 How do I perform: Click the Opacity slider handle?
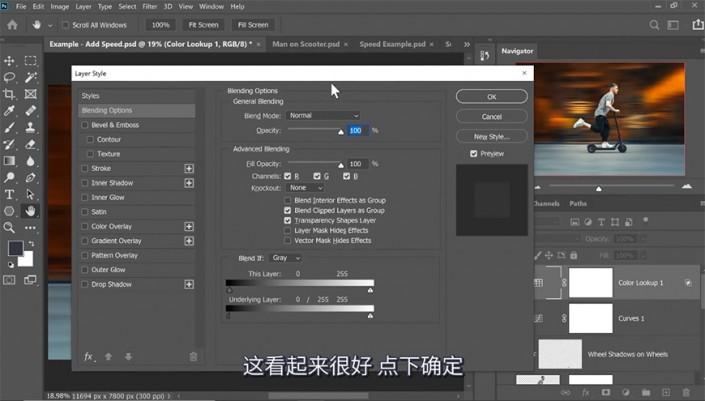341,132
